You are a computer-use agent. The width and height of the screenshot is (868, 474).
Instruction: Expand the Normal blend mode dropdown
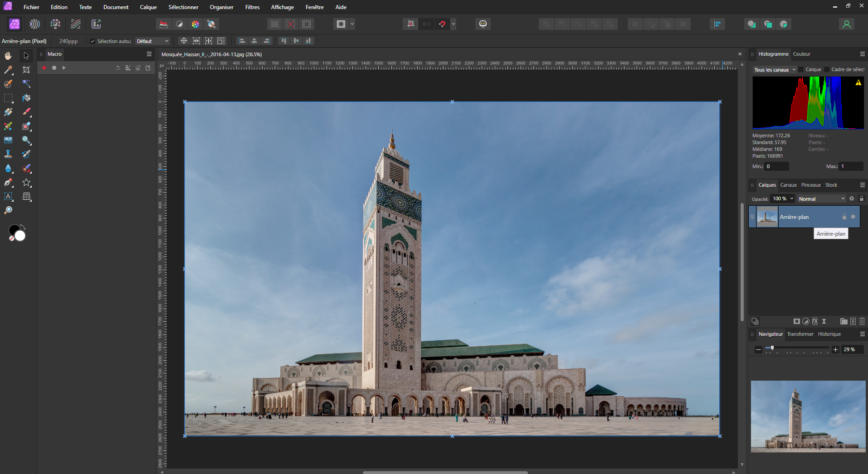(x=821, y=199)
